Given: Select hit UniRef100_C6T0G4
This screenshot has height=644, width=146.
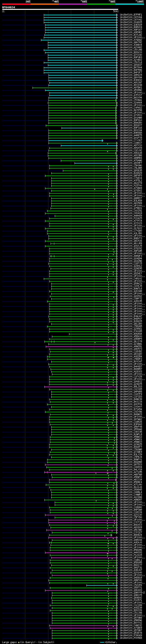Looking at the screenshot, I should [131, 17].
